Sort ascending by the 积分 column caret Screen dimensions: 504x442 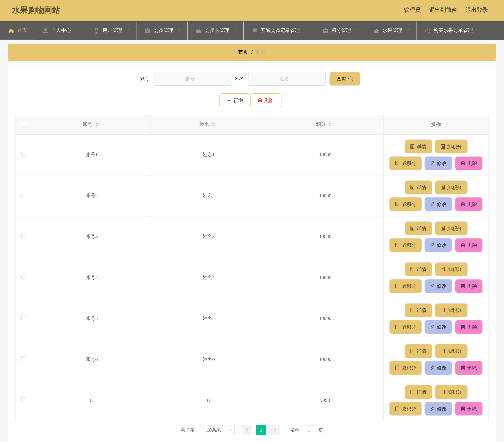pos(330,123)
